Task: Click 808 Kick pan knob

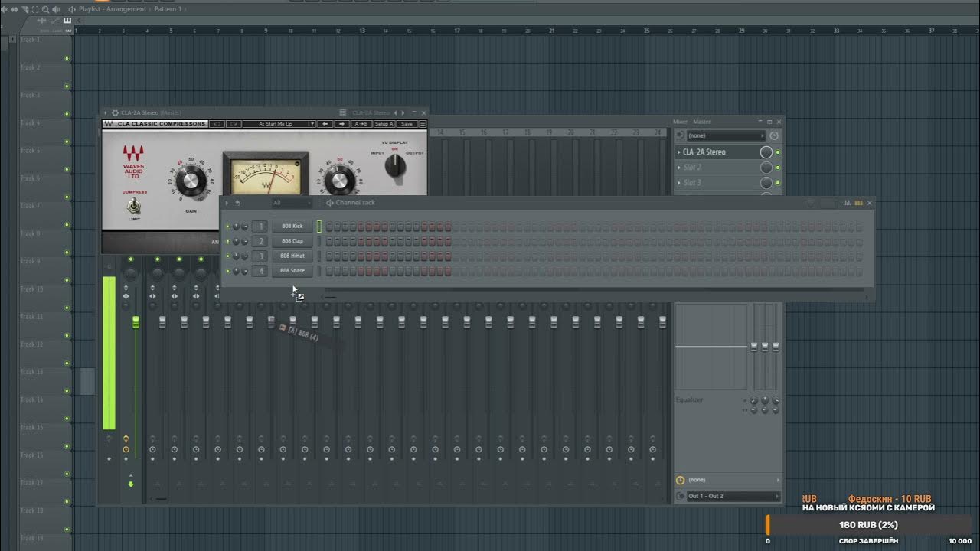Action: click(x=236, y=227)
